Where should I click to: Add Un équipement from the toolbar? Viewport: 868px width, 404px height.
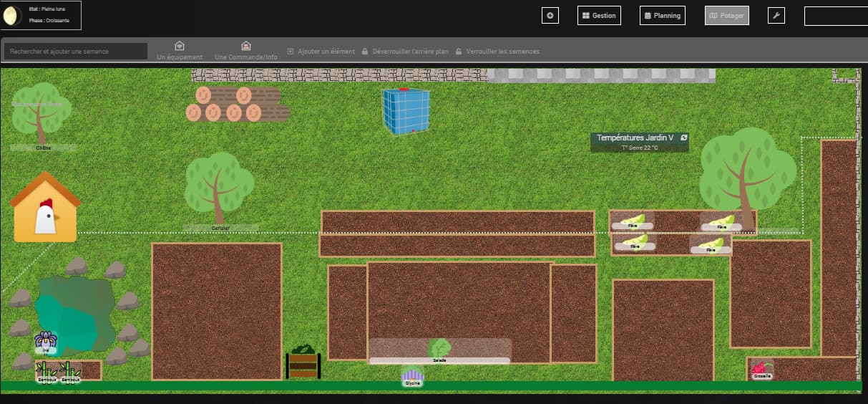pyautogui.click(x=180, y=50)
